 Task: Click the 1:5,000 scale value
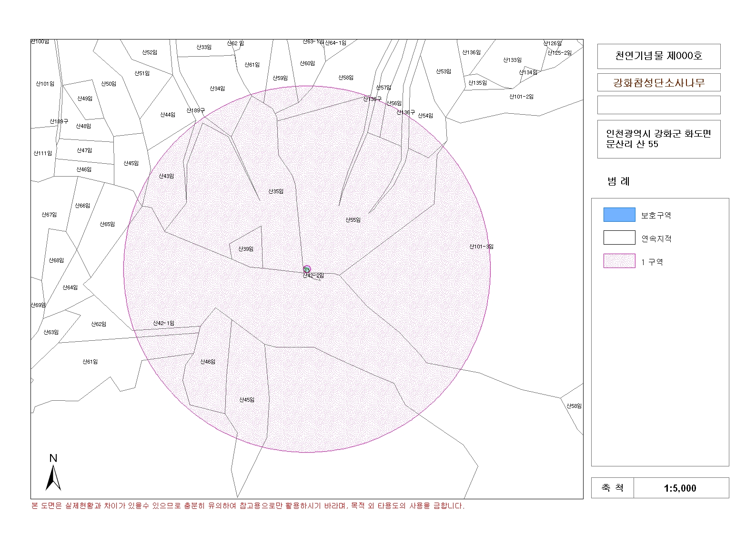coord(680,488)
